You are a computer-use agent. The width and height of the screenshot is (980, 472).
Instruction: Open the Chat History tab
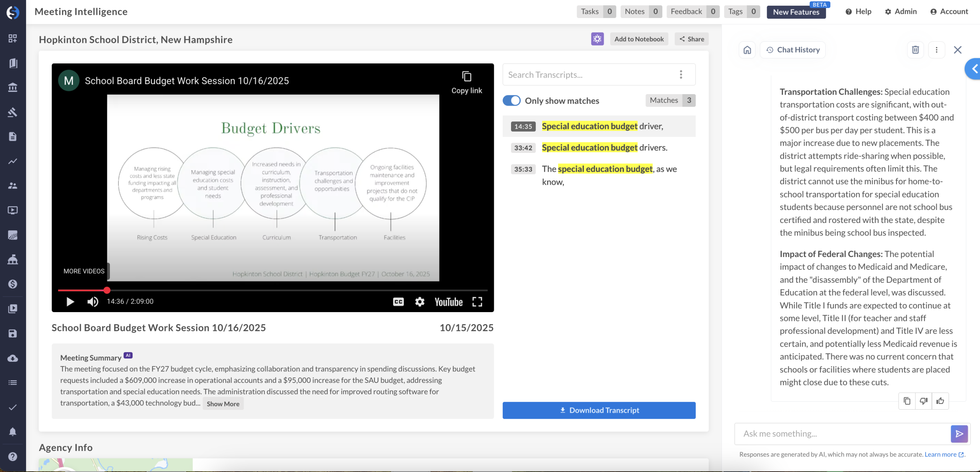point(793,50)
